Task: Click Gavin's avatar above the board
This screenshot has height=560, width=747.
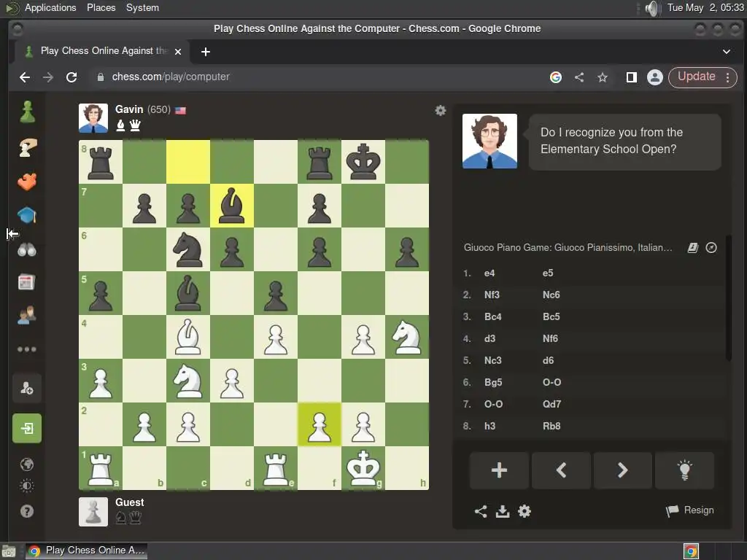Action: [x=93, y=118]
